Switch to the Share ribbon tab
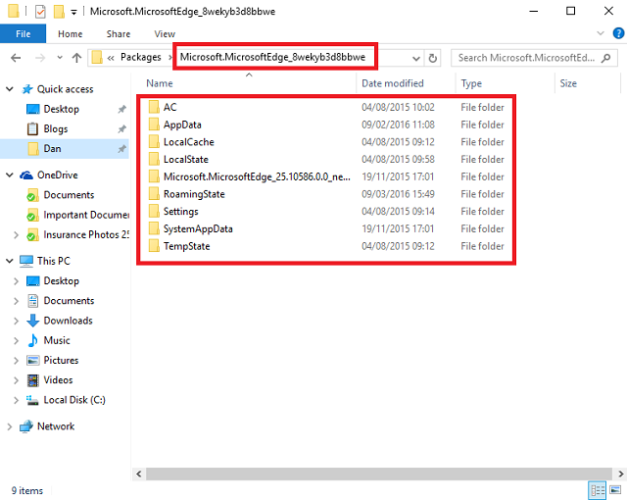Image resolution: width=627 pixels, height=500 pixels. click(118, 34)
